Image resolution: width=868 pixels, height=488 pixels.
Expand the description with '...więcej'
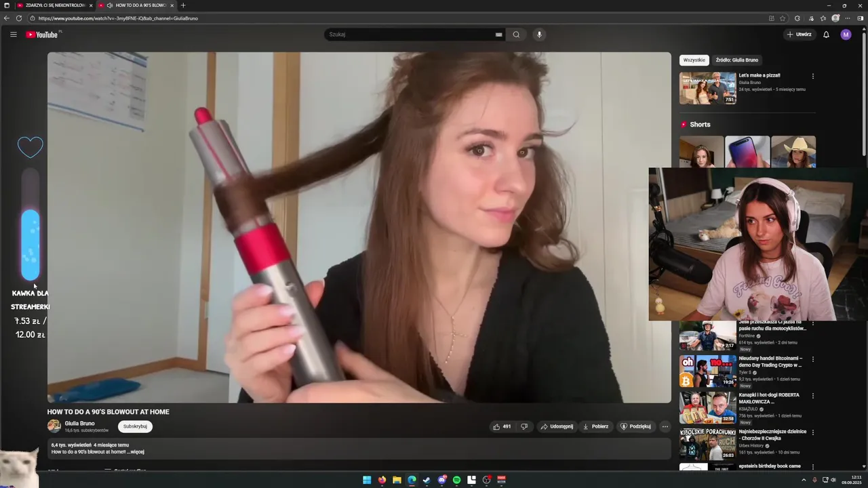point(136,451)
